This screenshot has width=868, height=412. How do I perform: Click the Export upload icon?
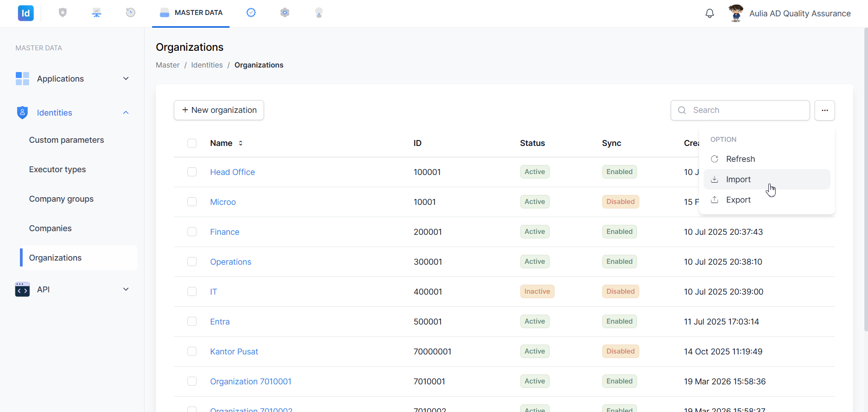coord(715,200)
